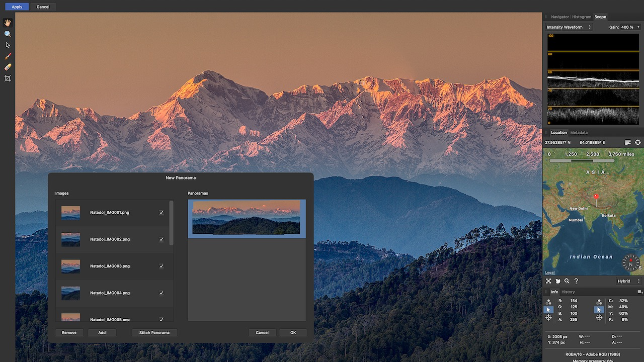The width and height of the screenshot is (644, 362).
Task: Select the stitched panorama preview thumbnail
Action: coord(247,218)
